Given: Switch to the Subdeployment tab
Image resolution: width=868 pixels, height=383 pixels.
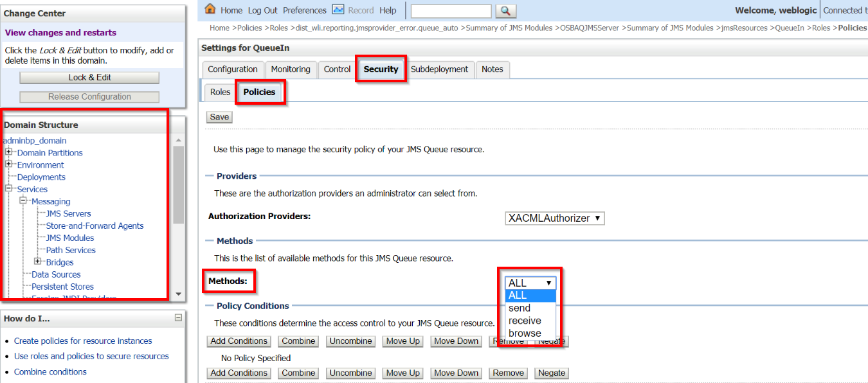Looking at the screenshot, I should [x=439, y=69].
